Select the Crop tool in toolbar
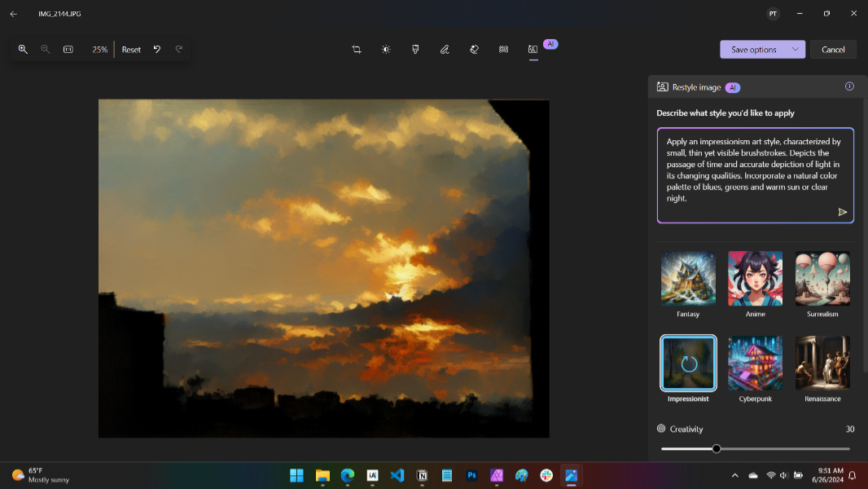Screen dimensions: 868x489 [x=357, y=50]
